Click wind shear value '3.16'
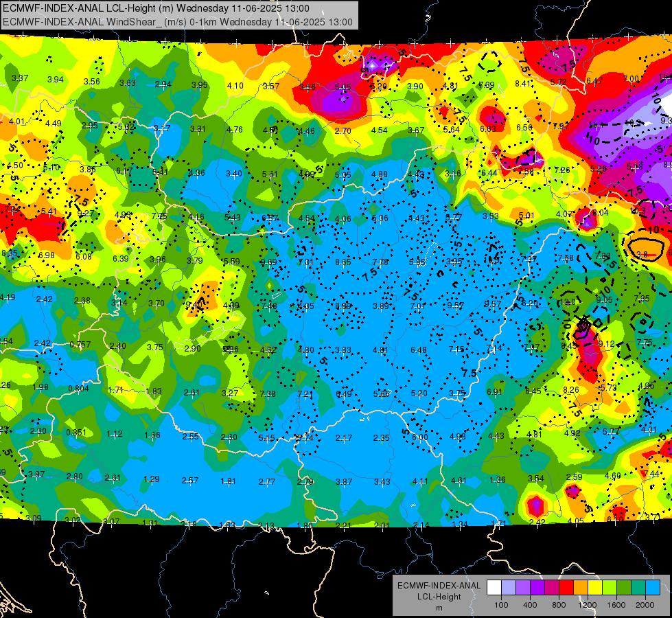The width and height of the screenshot is (672, 618). pos(453,173)
